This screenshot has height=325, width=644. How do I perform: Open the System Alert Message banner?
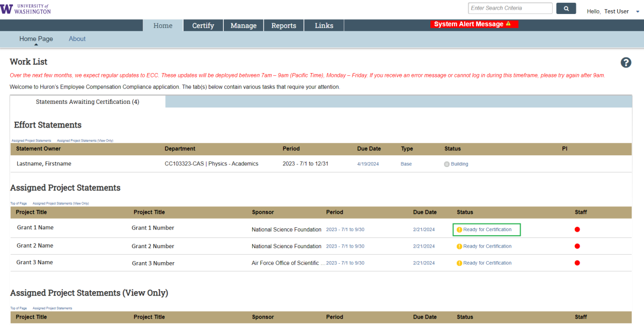coord(473,24)
